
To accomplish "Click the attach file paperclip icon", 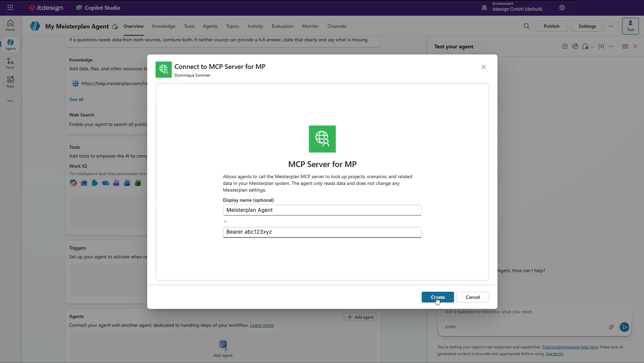I will point(611,327).
